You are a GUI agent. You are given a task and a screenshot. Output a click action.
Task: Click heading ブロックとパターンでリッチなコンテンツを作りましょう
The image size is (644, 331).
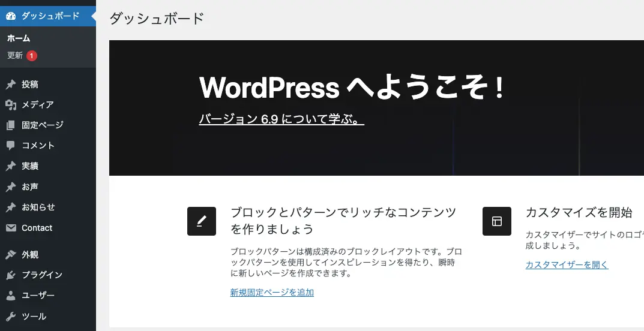coord(343,220)
